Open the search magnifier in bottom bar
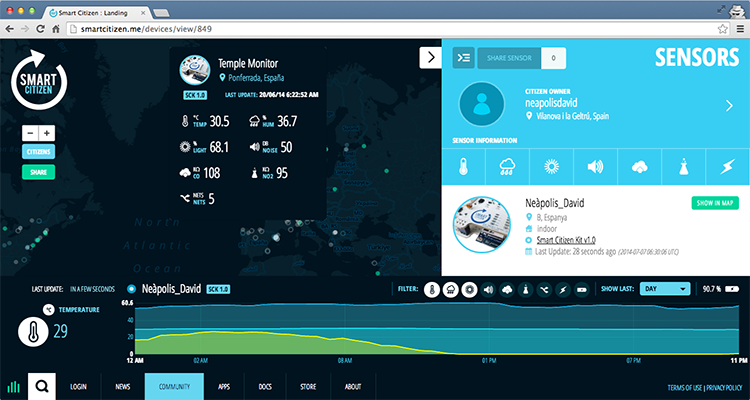The height and width of the screenshot is (400, 750). (x=42, y=387)
